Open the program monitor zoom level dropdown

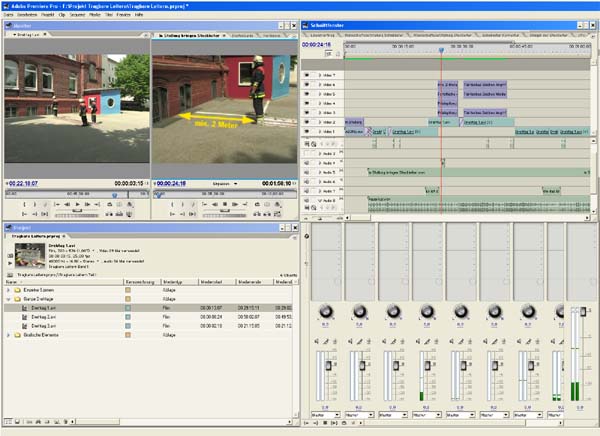[x=225, y=184]
